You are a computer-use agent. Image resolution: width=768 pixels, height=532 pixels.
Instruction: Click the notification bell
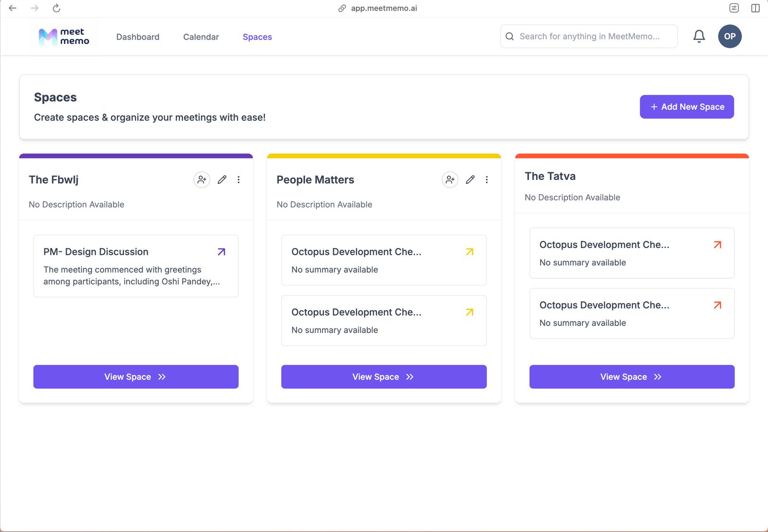[x=699, y=36]
